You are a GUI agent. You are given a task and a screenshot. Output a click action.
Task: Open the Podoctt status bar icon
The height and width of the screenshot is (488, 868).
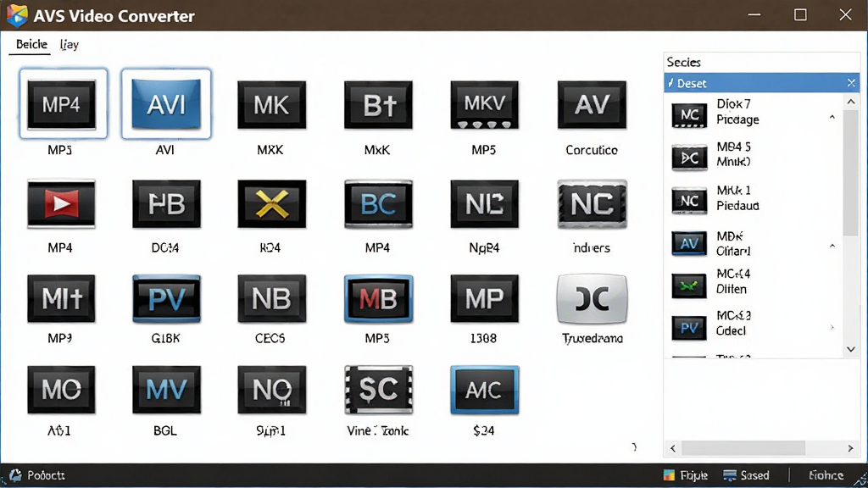click(x=15, y=475)
